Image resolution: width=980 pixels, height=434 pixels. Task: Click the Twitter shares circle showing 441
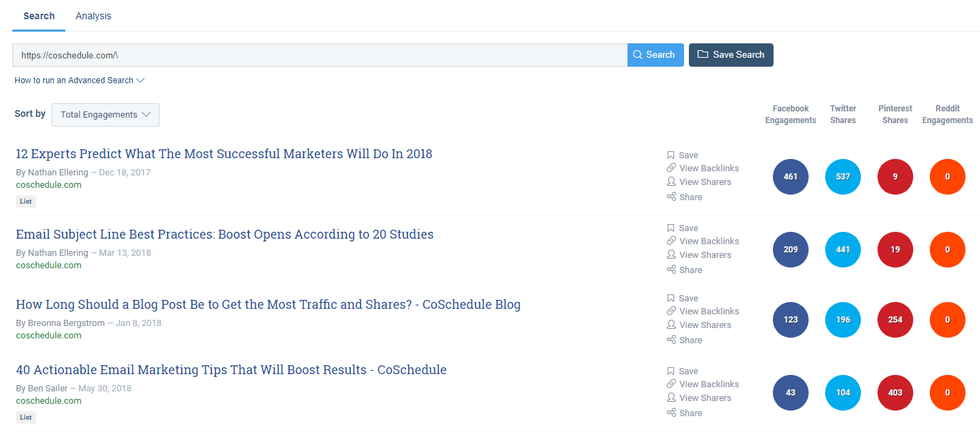point(843,250)
